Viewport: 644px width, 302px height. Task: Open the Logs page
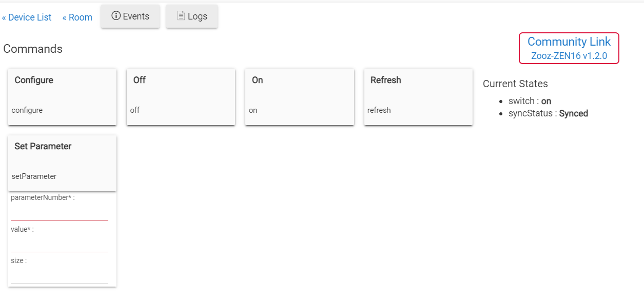click(192, 16)
